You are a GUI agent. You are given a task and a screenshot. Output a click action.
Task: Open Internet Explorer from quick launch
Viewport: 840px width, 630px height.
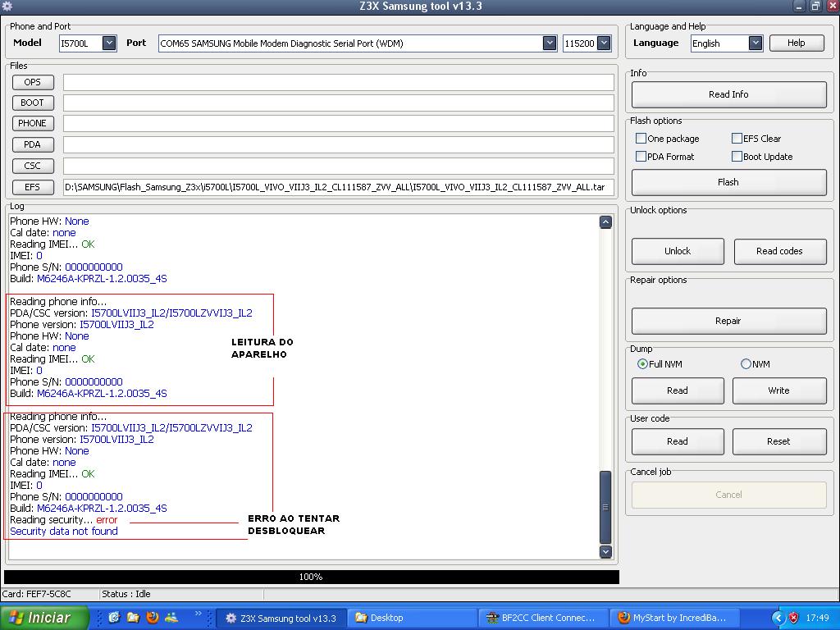114,617
